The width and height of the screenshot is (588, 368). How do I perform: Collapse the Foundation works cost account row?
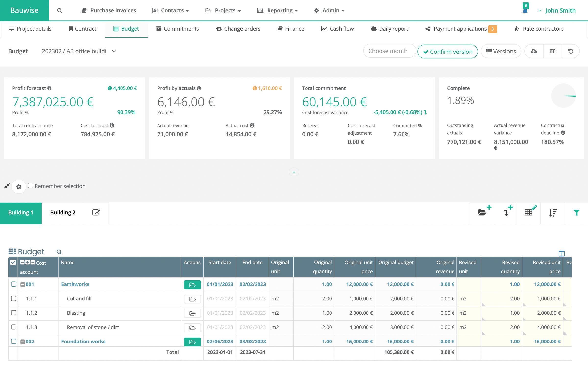(x=23, y=341)
